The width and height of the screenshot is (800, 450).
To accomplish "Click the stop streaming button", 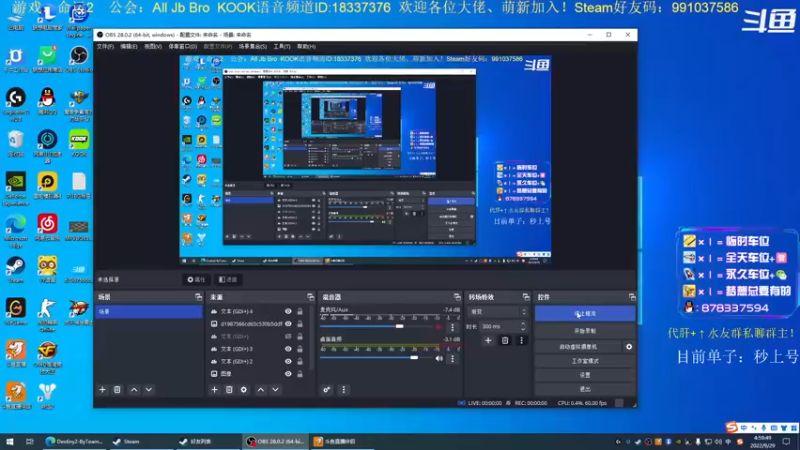I will [x=585, y=313].
